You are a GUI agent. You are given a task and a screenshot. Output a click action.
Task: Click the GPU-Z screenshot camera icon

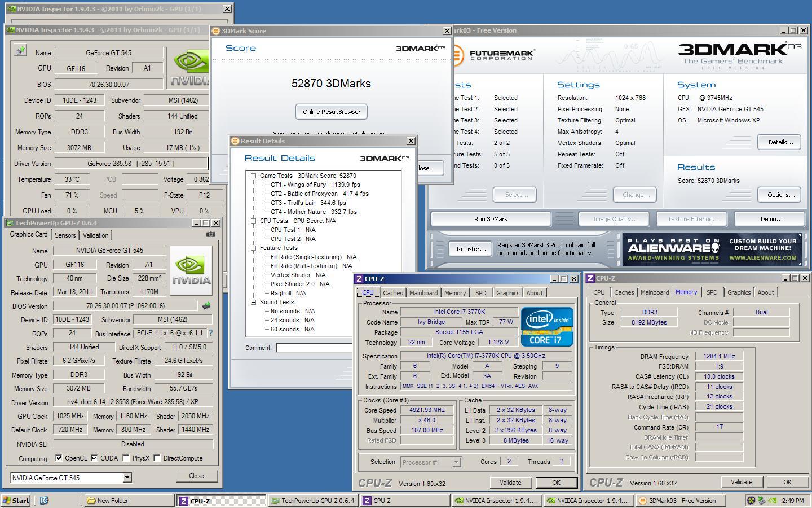[x=210, y=234]
